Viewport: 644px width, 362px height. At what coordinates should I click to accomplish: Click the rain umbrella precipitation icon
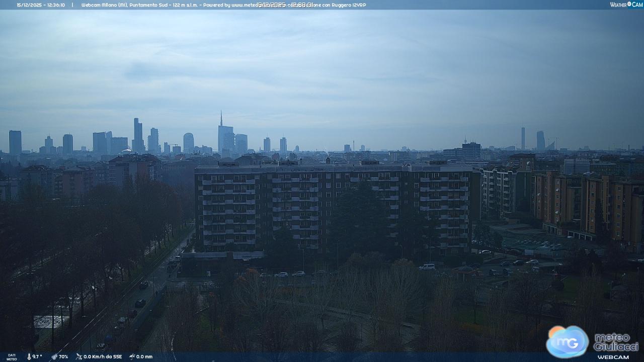point(132,357)
